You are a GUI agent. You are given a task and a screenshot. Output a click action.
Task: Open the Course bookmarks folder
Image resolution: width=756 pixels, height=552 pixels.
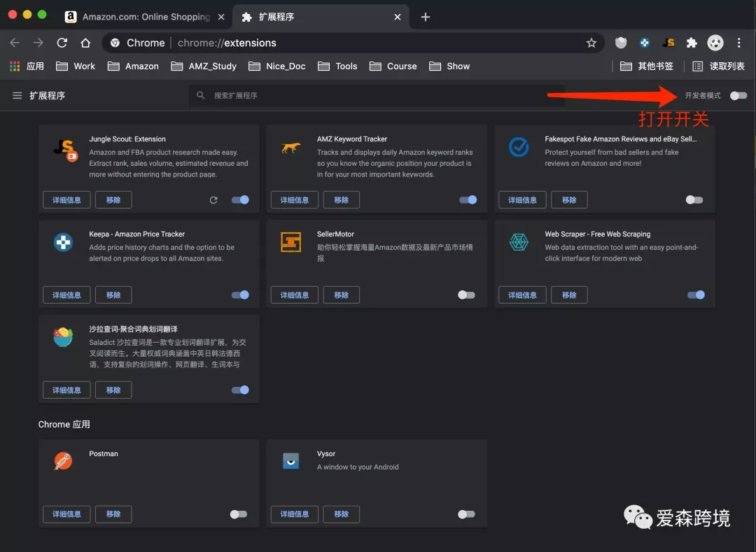[x=393, y=66]
